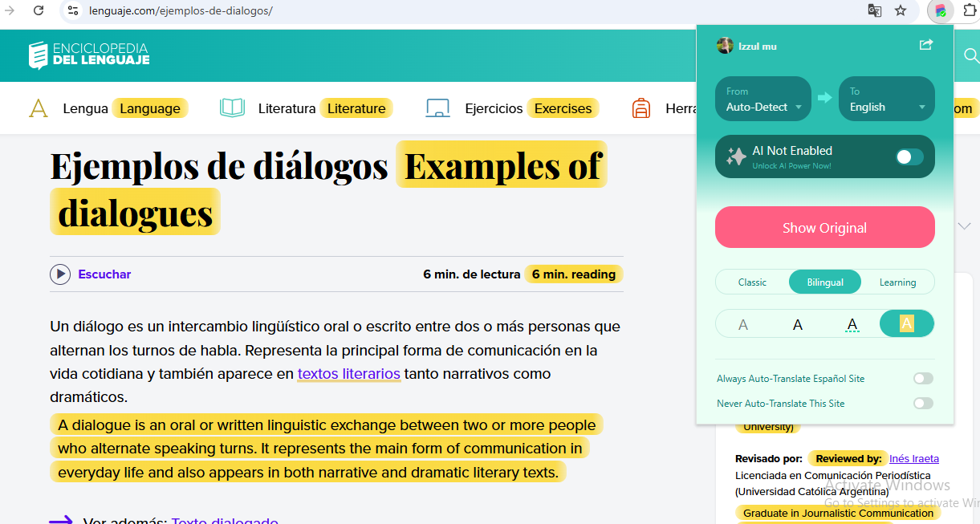The image size is (980, 524).
Task: Click the Google Translate icon in address bar
Action: click(874, 10)
